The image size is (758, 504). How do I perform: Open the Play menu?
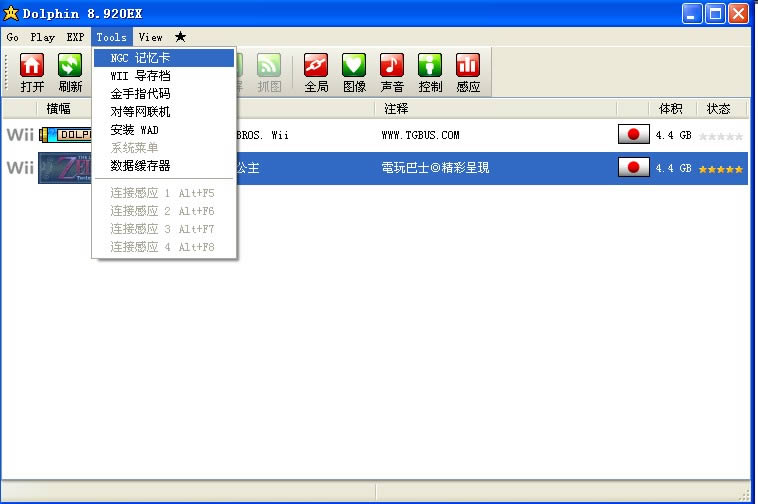pyautogui.click(x=43, y=37)
